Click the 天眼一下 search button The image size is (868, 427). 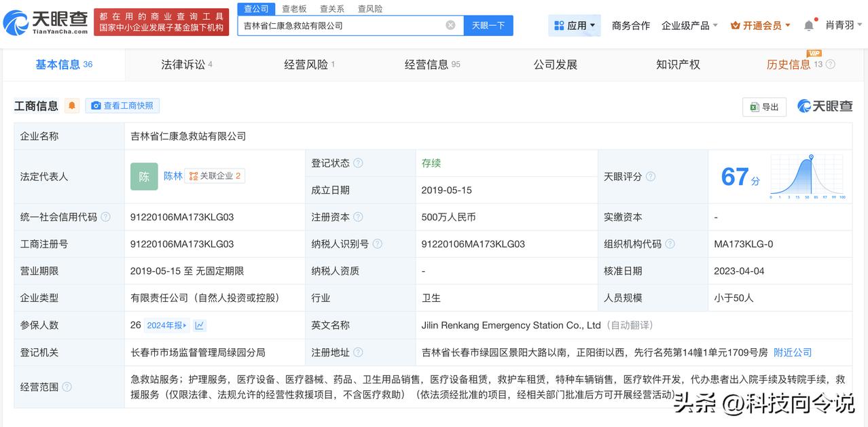pos(489,25)
